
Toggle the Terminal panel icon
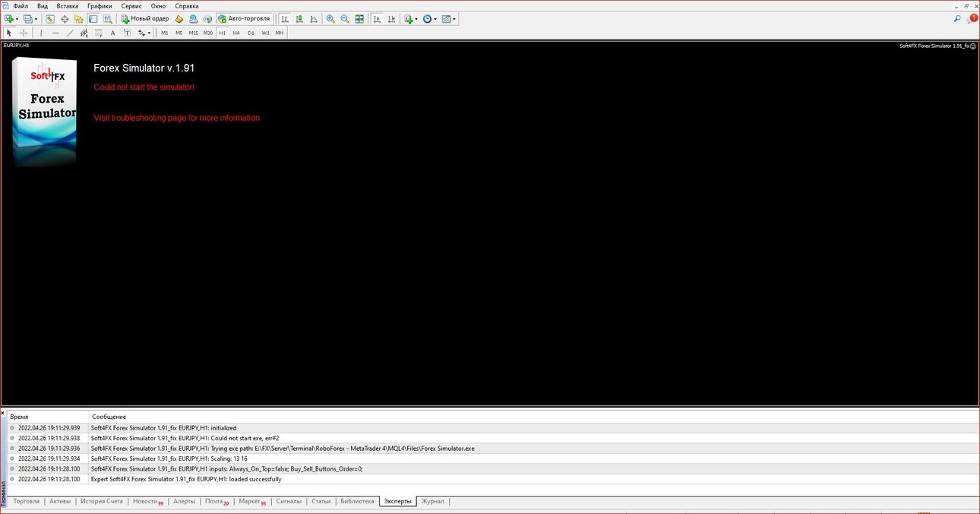tap(93, 19)
